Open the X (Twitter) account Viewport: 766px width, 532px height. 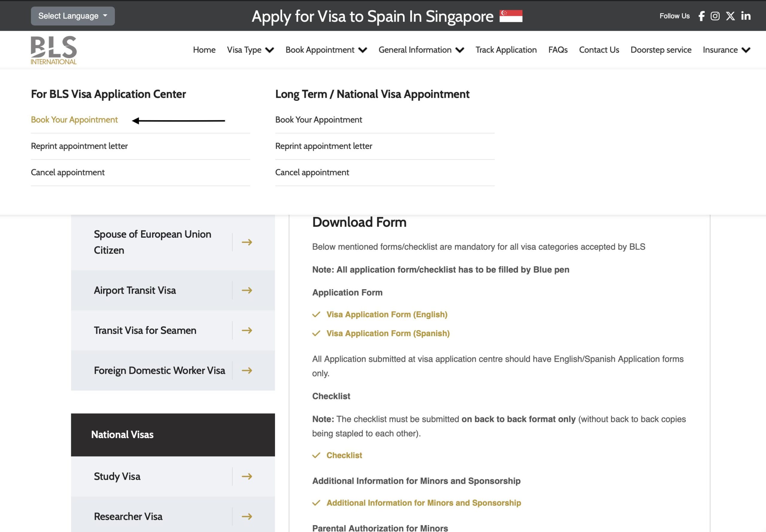tap(730, 16)
